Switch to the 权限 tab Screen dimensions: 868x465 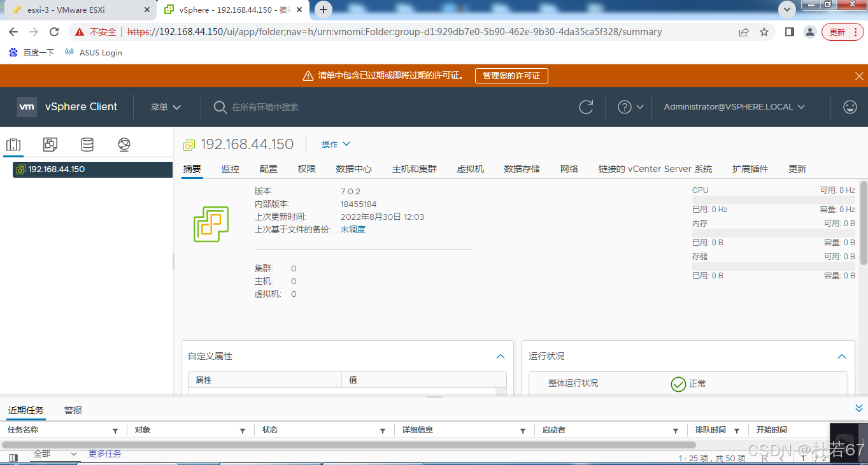(307, 169)
